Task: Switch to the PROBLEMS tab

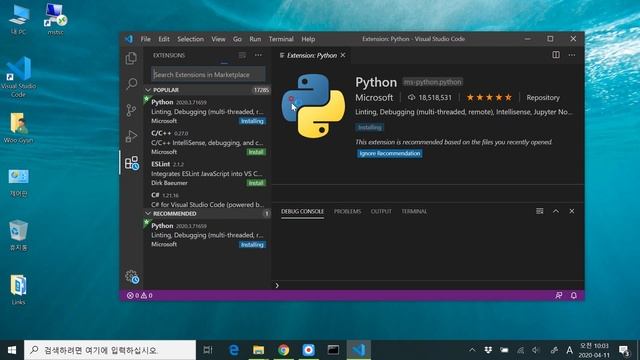Action: coord(347,211)
